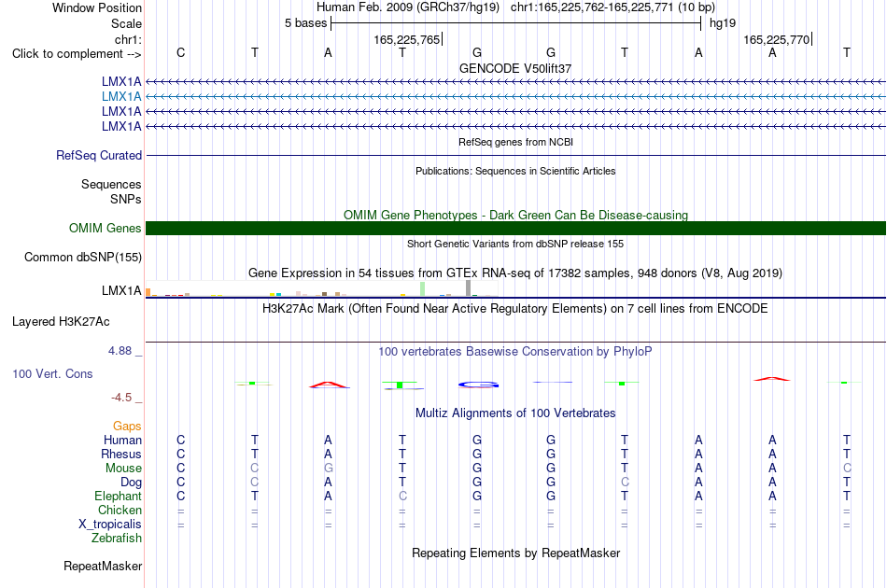Click the faded G in the Mouse row

(x=328, y=469)
